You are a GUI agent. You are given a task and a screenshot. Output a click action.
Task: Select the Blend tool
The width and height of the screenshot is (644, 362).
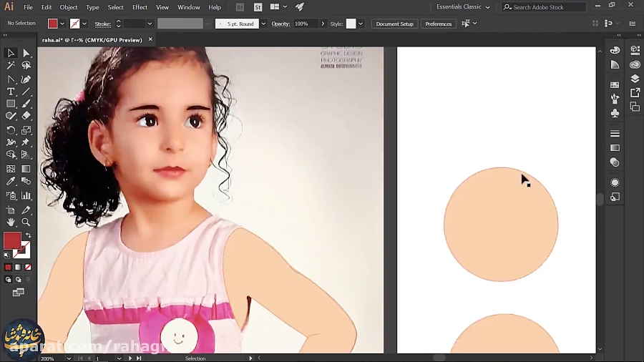click(26, 181)
